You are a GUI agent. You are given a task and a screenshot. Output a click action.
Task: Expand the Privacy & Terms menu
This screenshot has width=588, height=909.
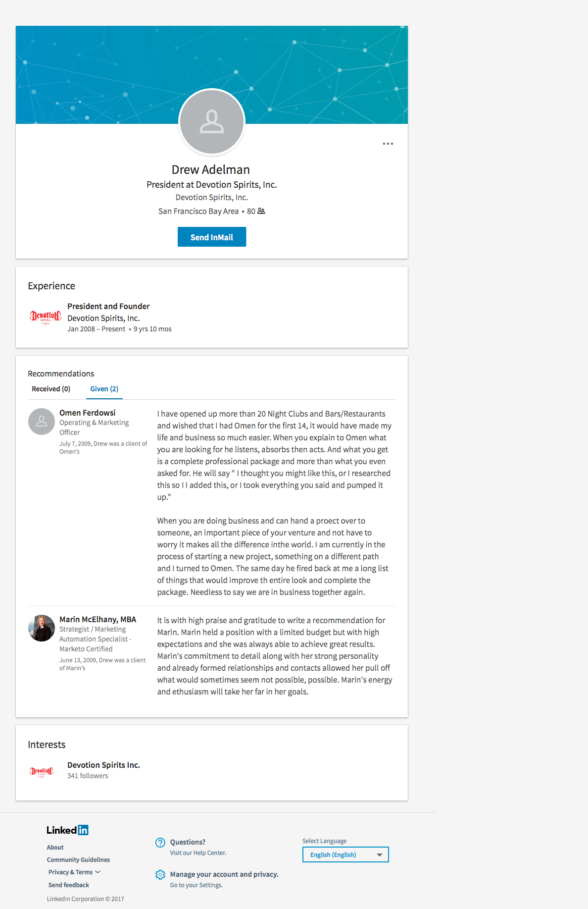(x=74, y=872)
